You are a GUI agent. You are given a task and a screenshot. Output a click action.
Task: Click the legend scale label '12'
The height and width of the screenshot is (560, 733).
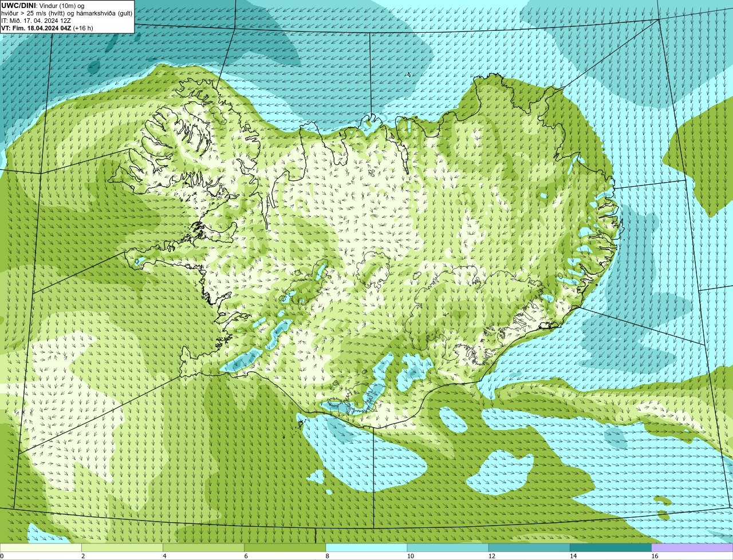pyautogui.click(x=492, y=556)
